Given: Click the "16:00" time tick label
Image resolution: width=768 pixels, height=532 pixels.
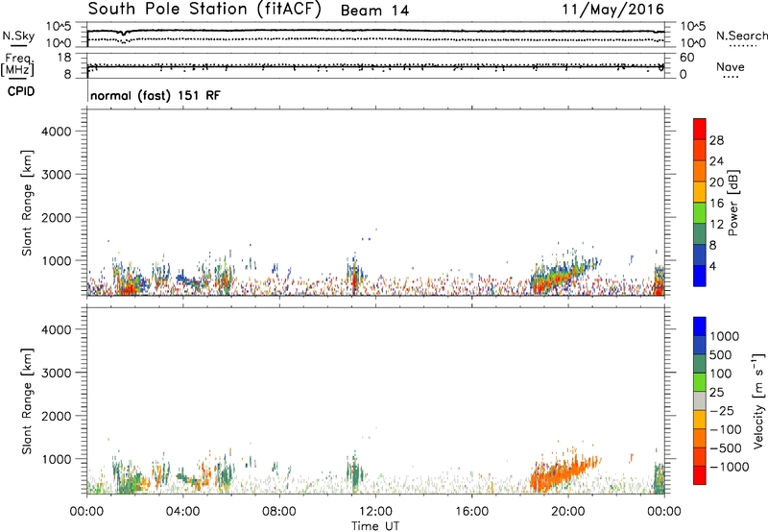Looking at the screenshot, I should (x=471, y=512).
